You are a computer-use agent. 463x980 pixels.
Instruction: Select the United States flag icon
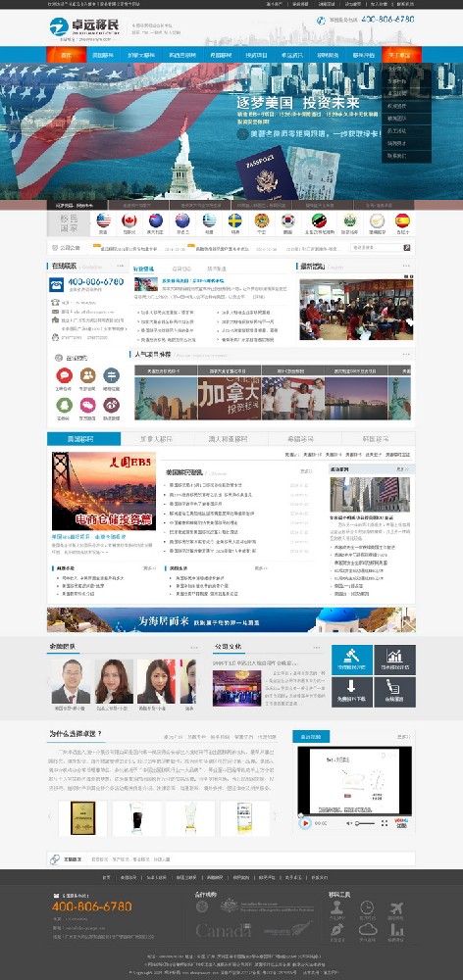tap(103, 220)
